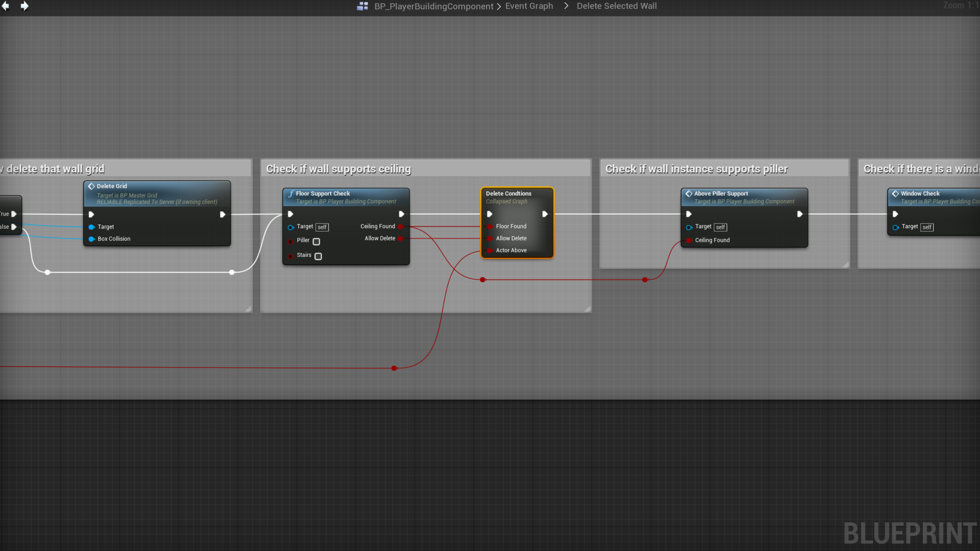Click the Ceiling Found output pin
The image size is (980, 551).
pyautogui.click(x=401, y=226)
